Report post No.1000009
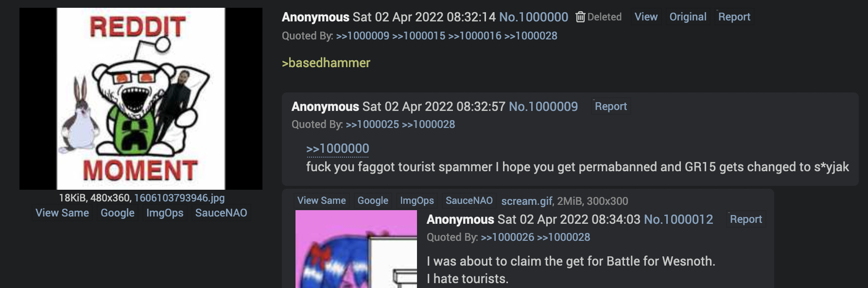This screenshot has width=868, height=288. (611, 107)
